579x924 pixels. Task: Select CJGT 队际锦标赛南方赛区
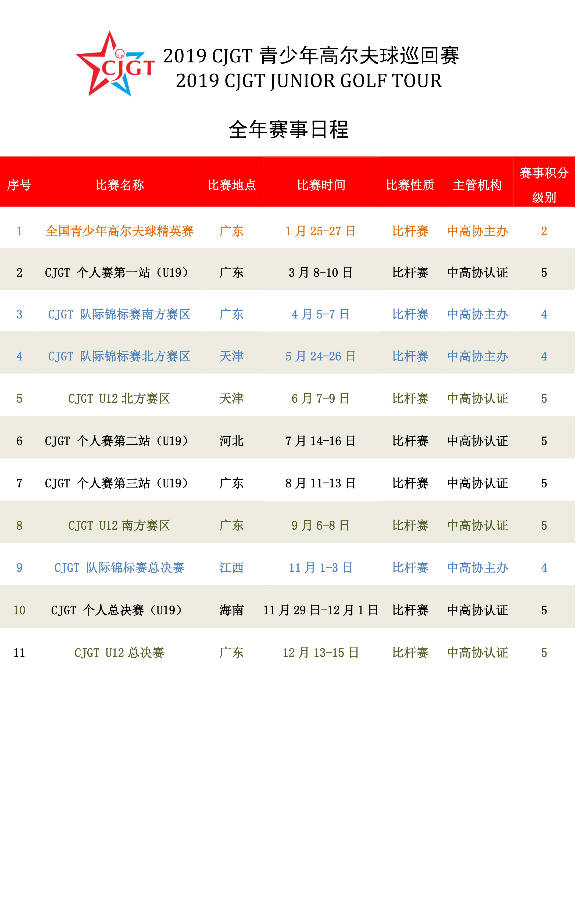point(119,314)
